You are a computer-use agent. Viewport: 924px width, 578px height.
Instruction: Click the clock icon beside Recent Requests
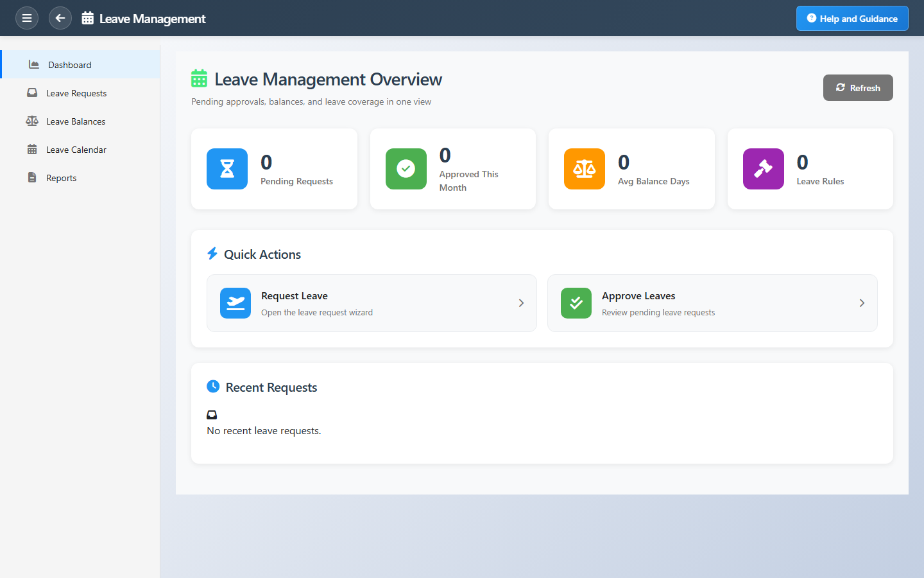point(213,387)
